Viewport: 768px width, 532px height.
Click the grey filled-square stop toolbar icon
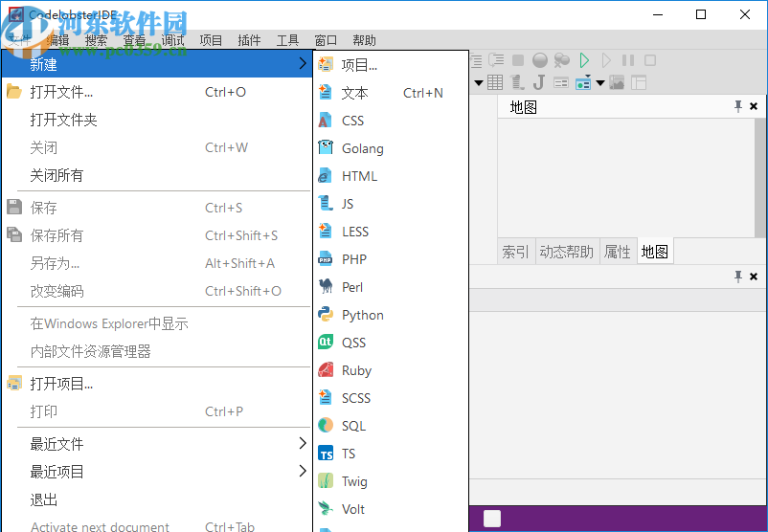coord(518,60)
